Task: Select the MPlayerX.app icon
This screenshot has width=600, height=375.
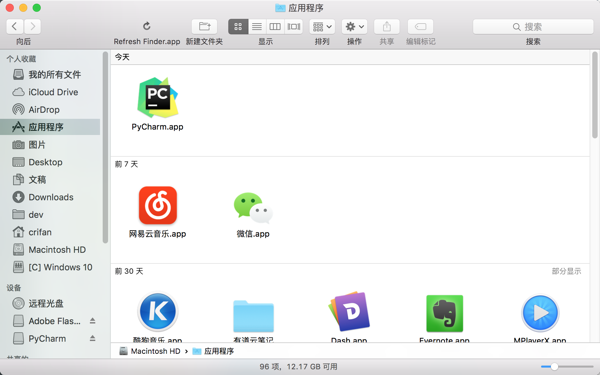Action: [540, 313]
